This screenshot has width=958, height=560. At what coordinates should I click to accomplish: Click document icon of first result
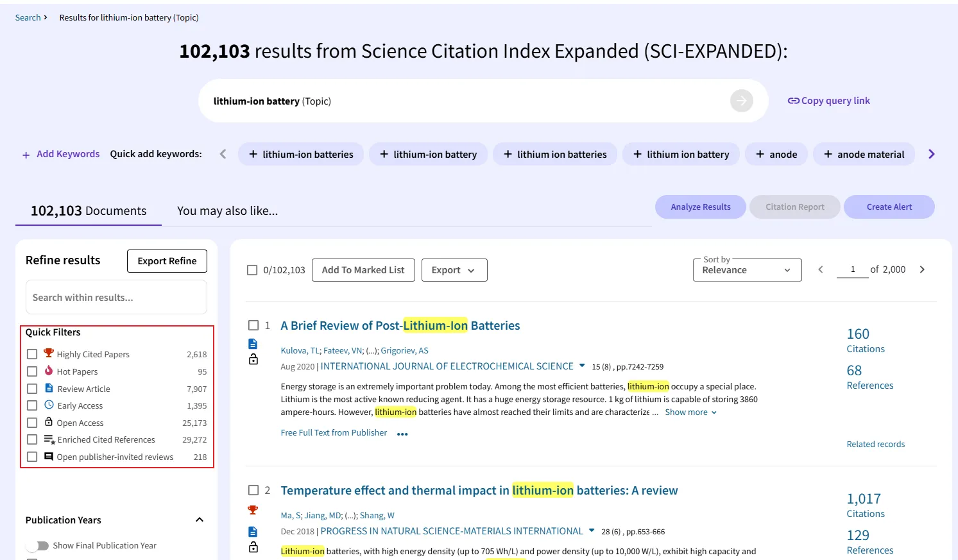(x=253, y=344)
